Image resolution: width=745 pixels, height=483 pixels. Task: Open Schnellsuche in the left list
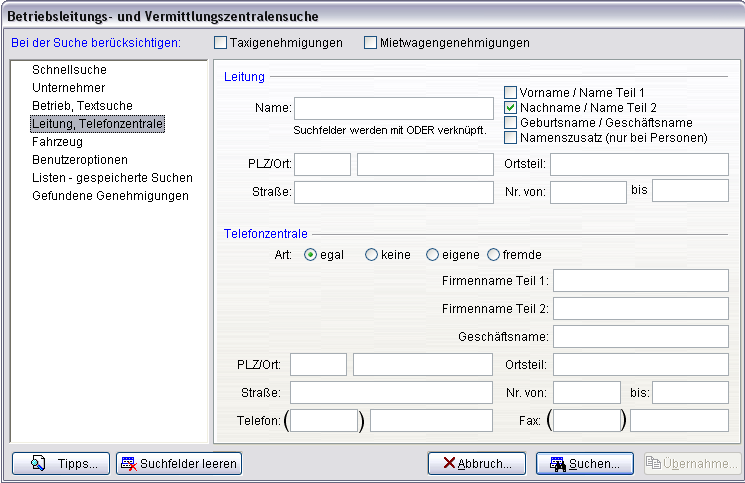click(x=69, y=70)
